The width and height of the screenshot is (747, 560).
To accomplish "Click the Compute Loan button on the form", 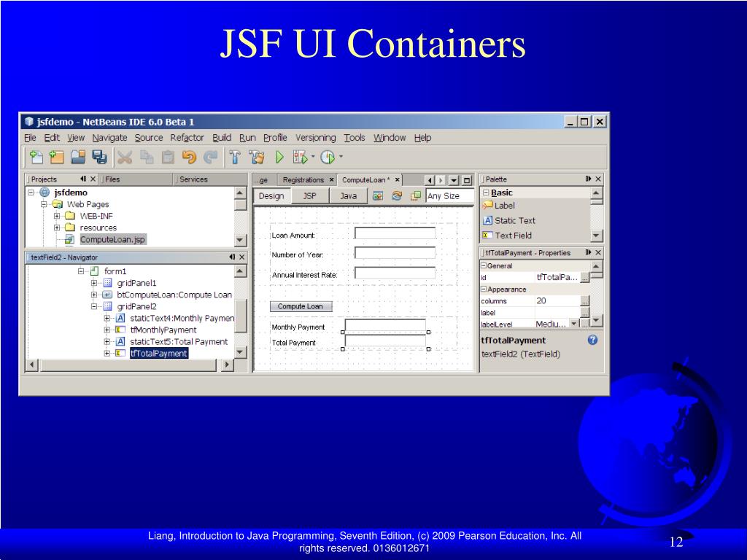I will (x=301, y=306).
